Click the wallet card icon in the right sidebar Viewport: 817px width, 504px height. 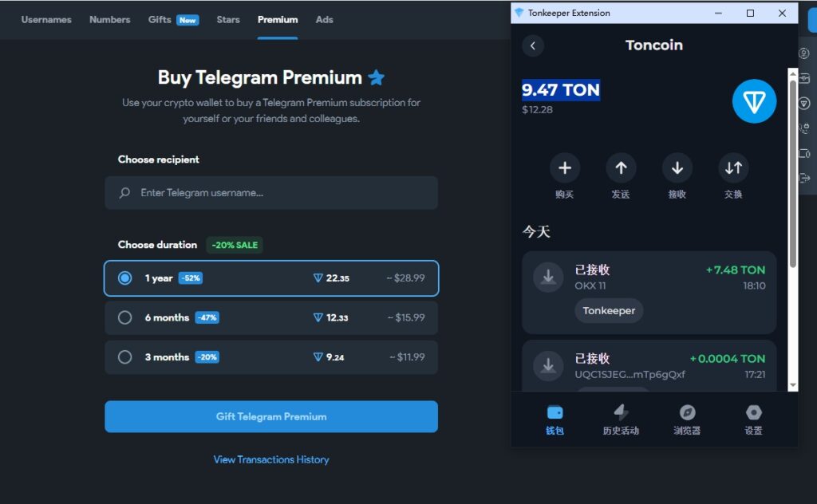[804, 79]
